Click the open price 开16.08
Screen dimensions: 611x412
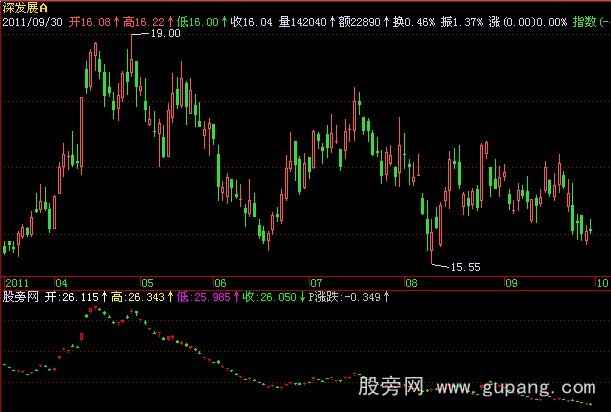90,22
